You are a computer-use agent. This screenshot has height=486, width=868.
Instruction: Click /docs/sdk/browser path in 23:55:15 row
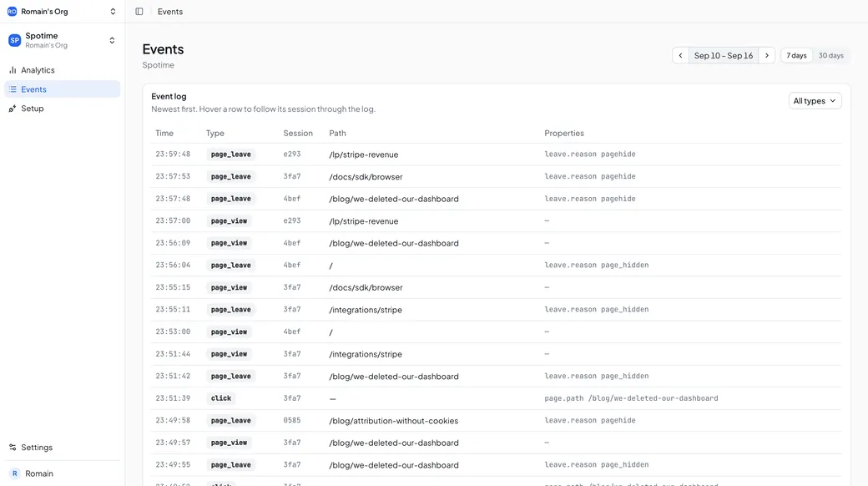pyautogui.click(x=366, y=287)
